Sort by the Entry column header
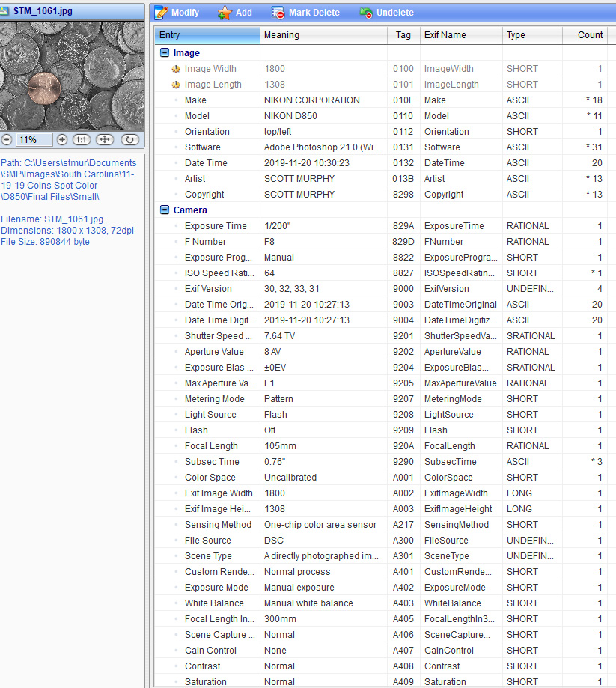Viewport: 616px width, 688px height. point(207,35)
